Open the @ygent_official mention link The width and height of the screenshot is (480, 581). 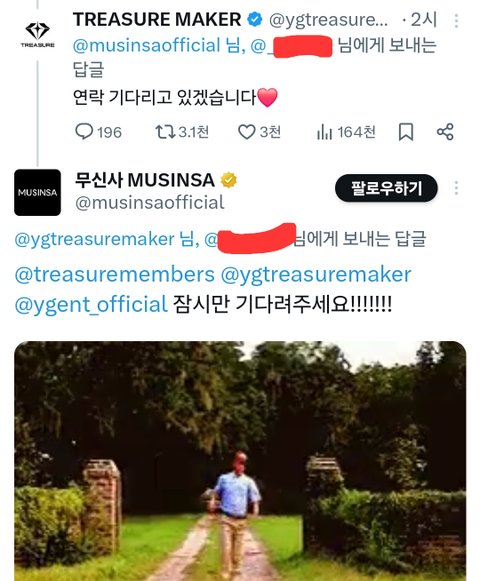pos(91,305)
